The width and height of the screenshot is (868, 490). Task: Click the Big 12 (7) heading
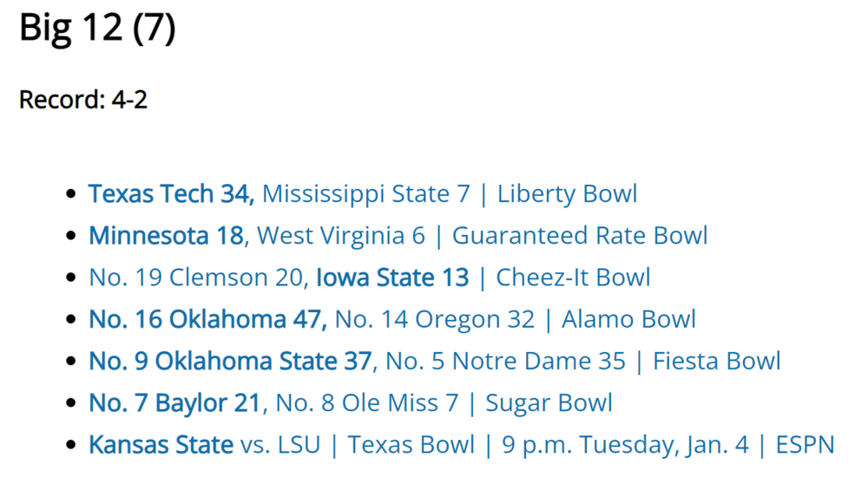(97, 29)
